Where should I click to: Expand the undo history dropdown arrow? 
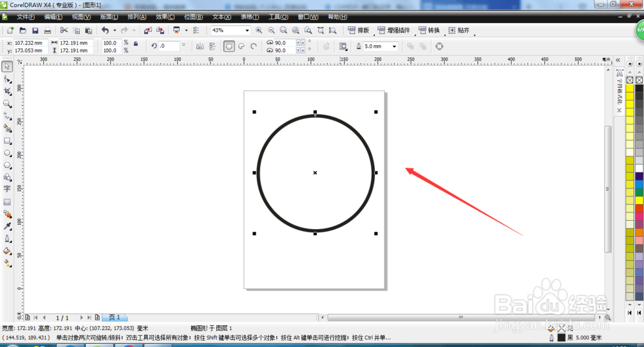pos(115,30)
